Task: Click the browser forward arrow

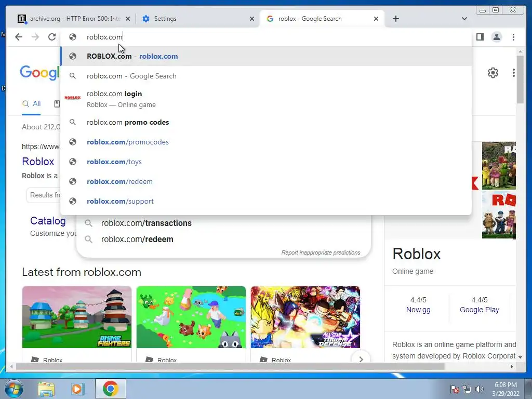Action: (x=35, y=37)
